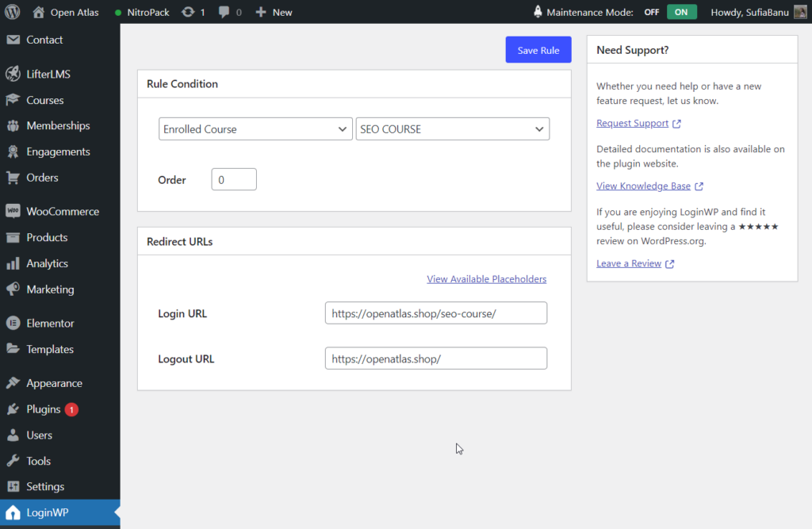Click the Settings sliders icon
The height and width of the screenshot is (529, 812).
pyautogui.click(x=13, y=486)
